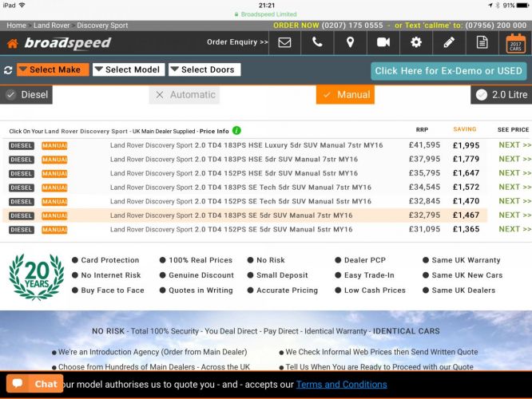Viewport: 532px width, 399px height.
Task: Select the 183PS HSE Luxury model name
Action: point(246,145)
